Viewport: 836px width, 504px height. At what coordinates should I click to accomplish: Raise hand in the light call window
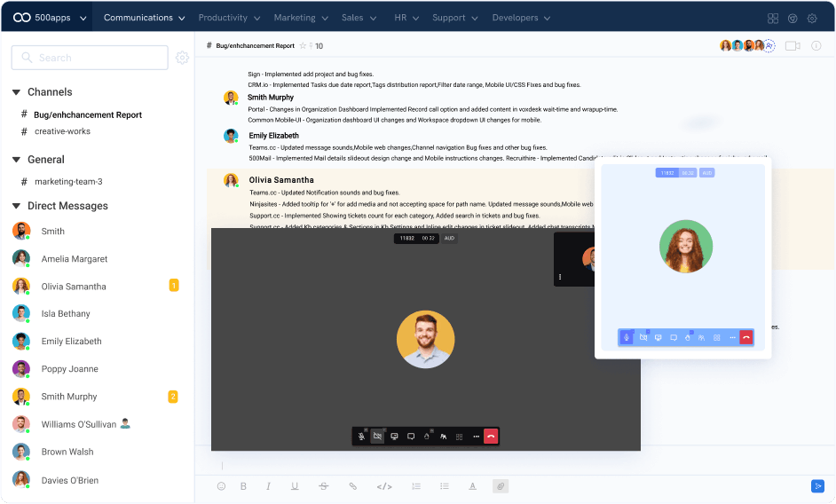click(688, 338)
